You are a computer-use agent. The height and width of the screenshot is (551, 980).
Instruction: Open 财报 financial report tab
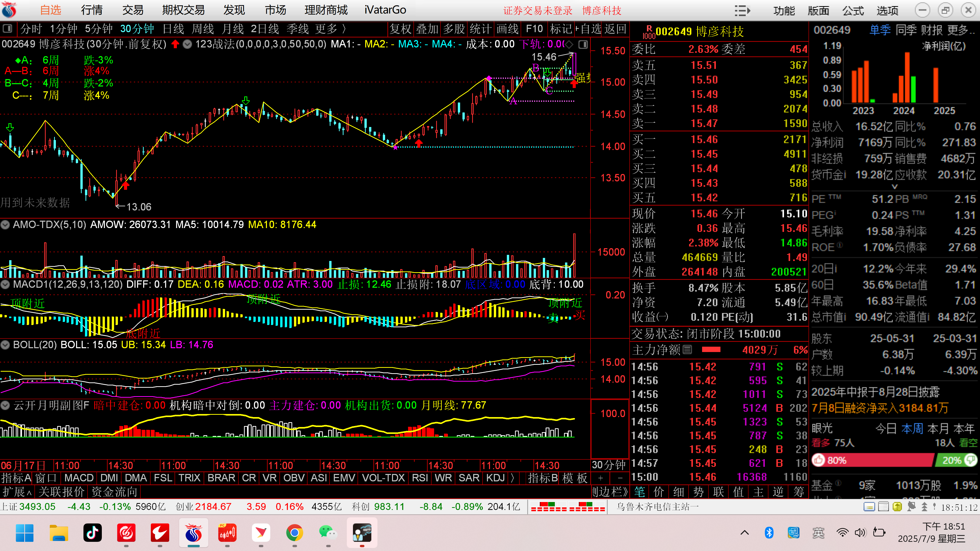(x=932, y=30)
